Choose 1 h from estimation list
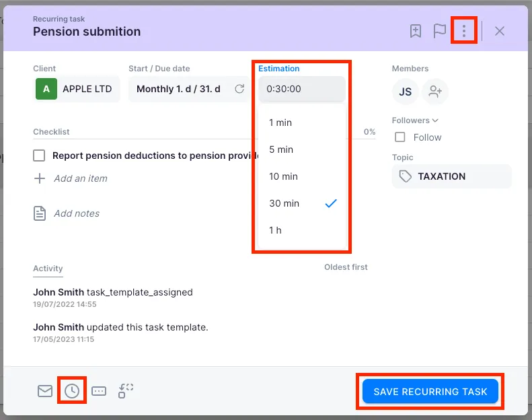The width and height of the screenshot is (532, 420). [x=275, y=230]
